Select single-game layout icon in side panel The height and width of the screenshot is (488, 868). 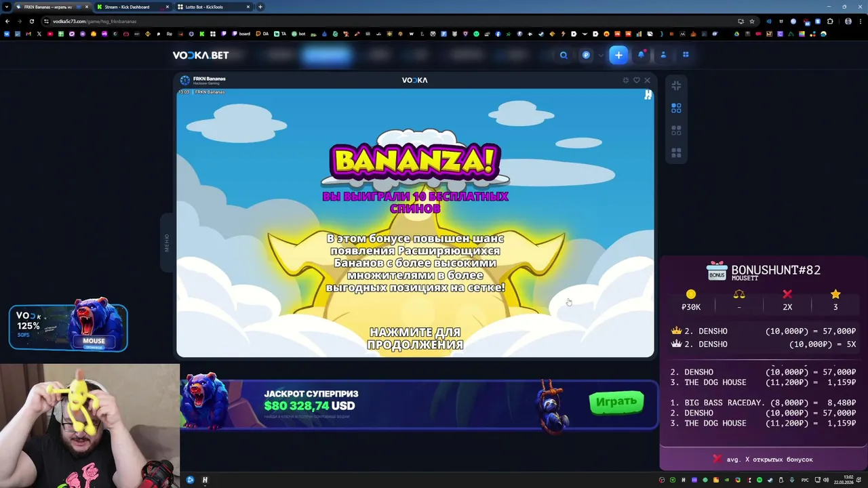click(x=676, y=108)
